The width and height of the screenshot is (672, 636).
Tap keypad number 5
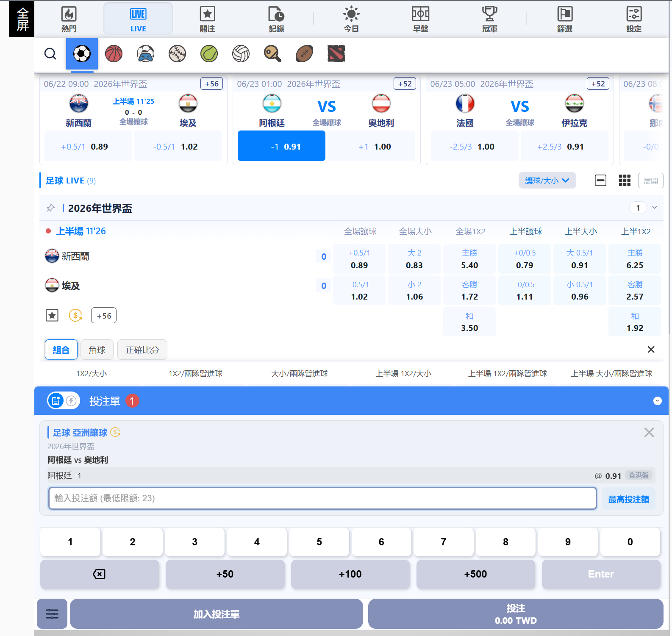point(319,542)
